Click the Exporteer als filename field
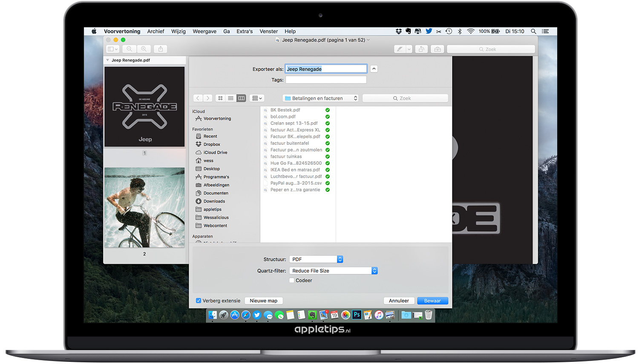Screen dimensions: 639x364 (326, 69)
